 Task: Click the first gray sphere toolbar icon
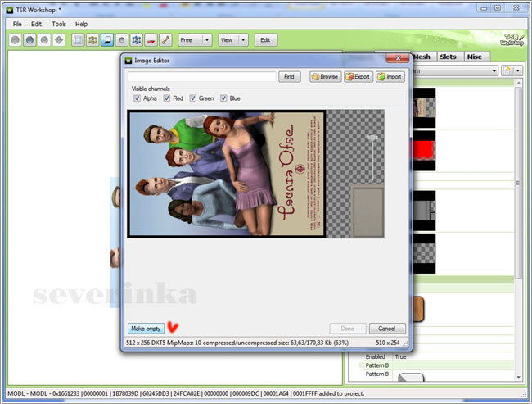tap(16, 39)
